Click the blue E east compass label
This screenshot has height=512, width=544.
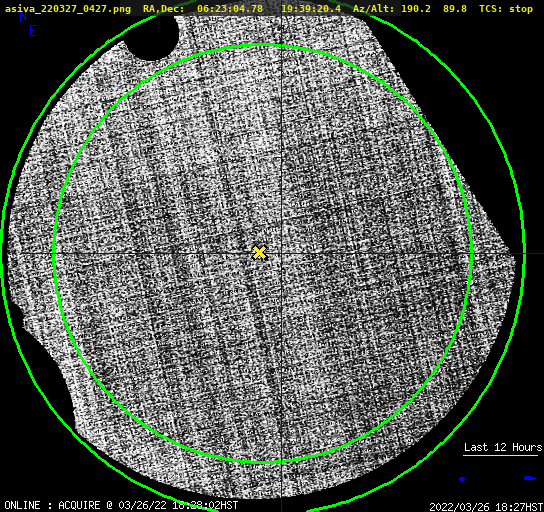[x=33, y=31]
